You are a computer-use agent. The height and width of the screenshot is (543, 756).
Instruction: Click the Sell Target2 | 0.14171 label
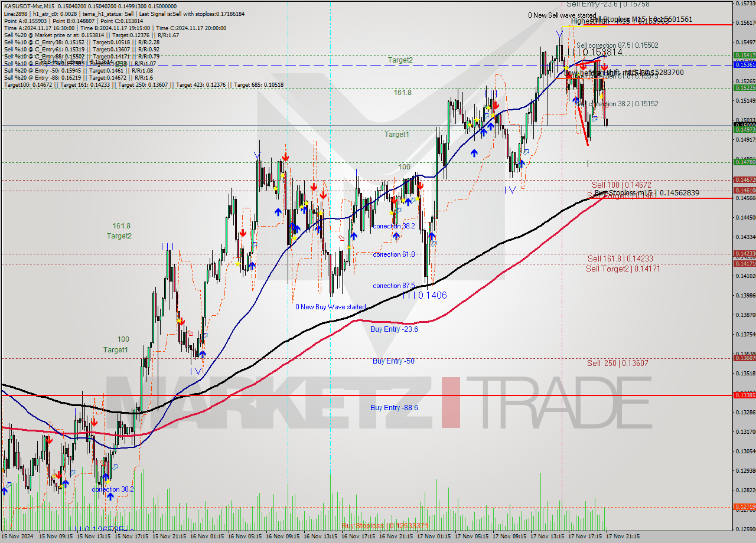(623, 269)
